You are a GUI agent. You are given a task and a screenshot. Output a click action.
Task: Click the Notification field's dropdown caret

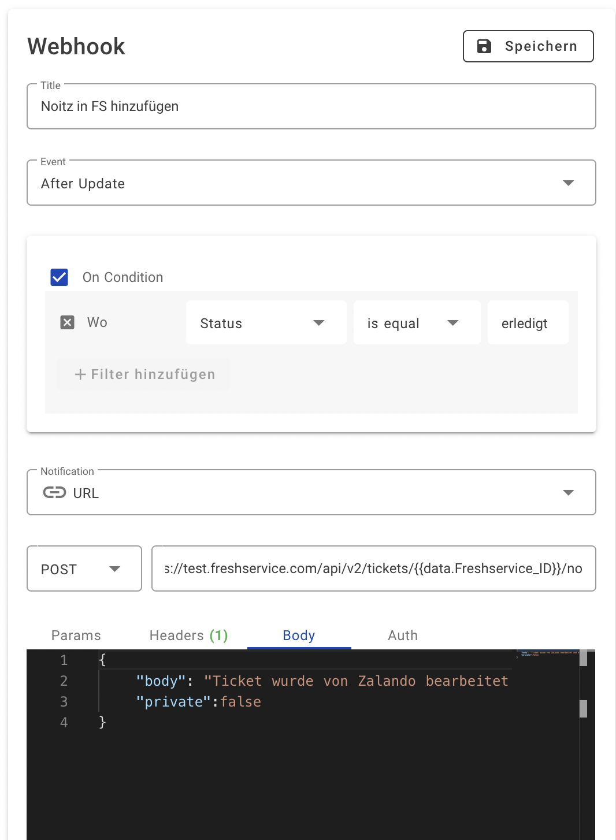coord(569,492)
